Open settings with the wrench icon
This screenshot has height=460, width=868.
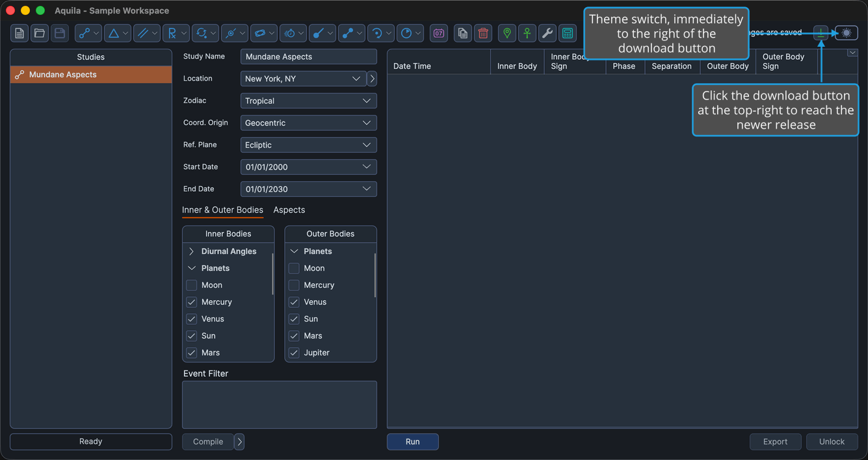547,33
